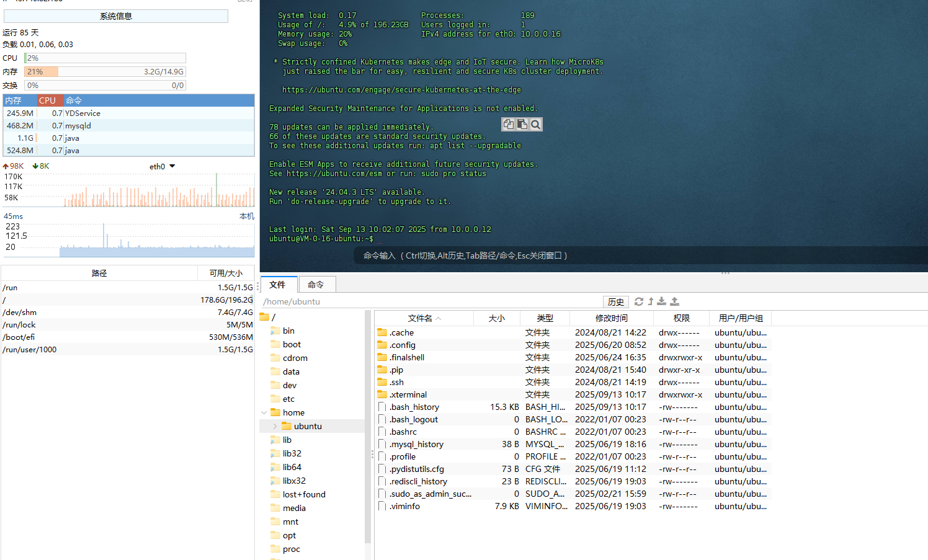This screenshot has width=928, height=560.
Task: Refresh the file list with the refresh icon
Action: [x=638, y=301]
